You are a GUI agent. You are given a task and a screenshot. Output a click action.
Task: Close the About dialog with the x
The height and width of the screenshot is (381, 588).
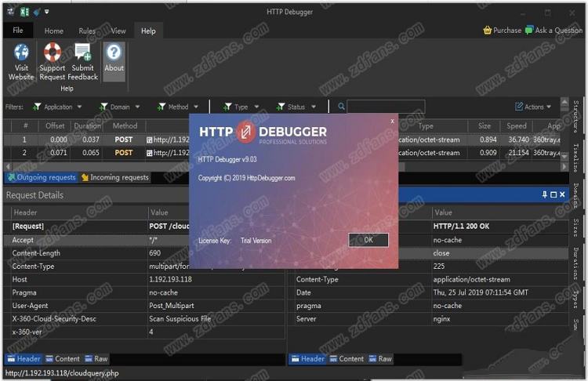pos(392,122)
